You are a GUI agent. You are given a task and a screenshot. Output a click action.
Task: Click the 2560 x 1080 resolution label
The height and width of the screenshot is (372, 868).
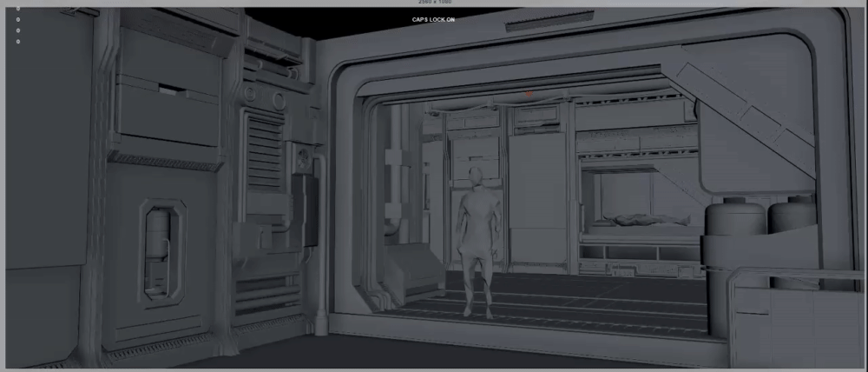pos(435,2)
